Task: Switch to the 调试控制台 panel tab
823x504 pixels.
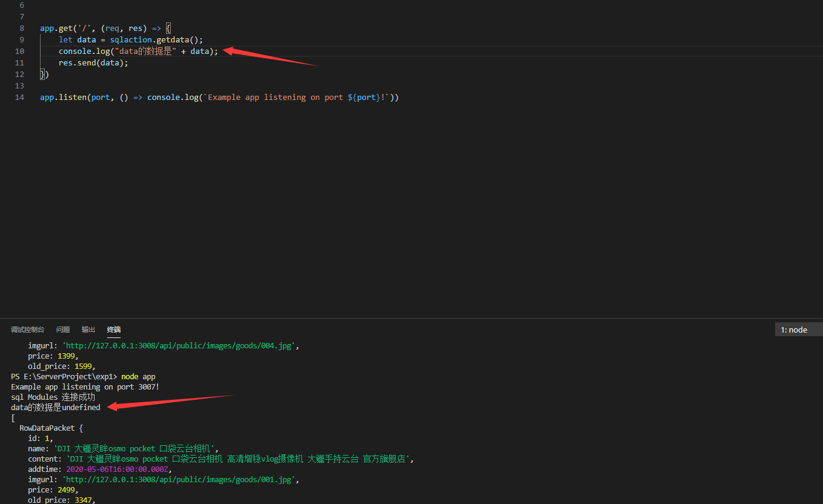Action: pos(27,330)
